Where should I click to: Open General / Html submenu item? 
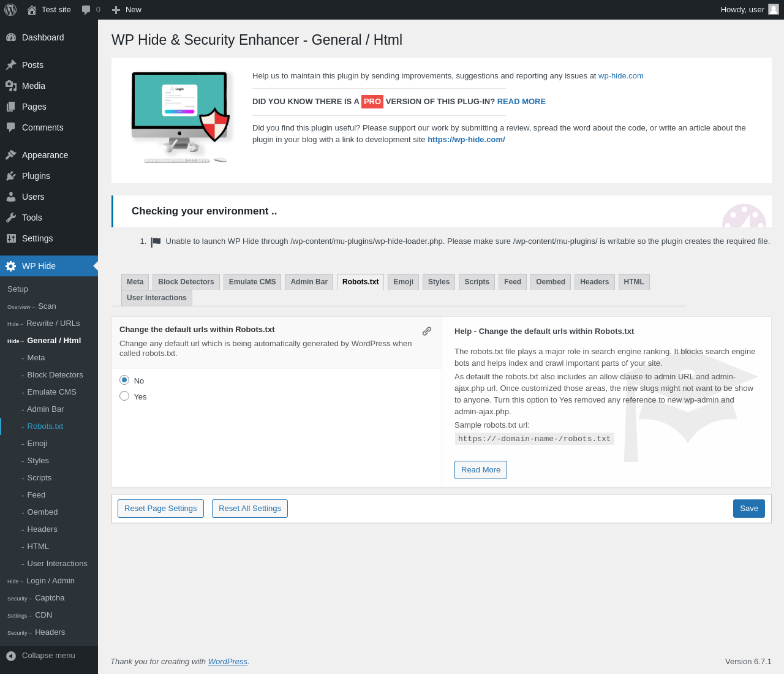click(x=49, y=341)
